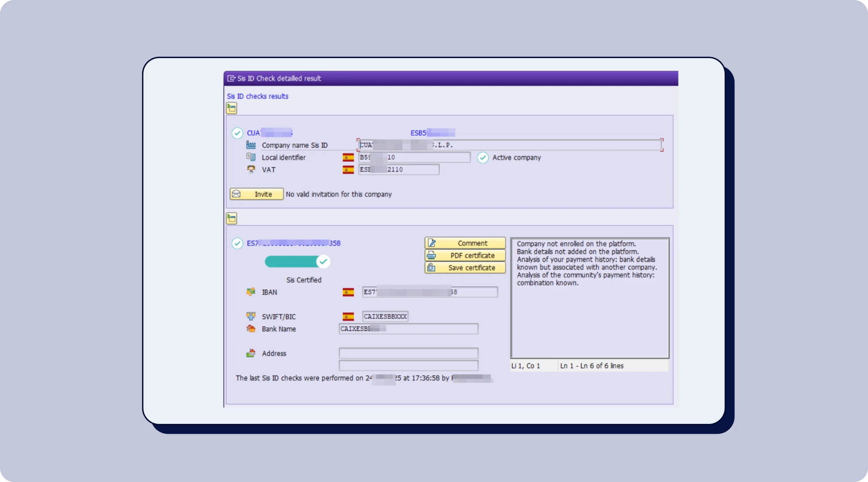This screenshot has width=868, height=482.
Task: Click the printer icon on PDF certificate button
Action: pos(432,255)
